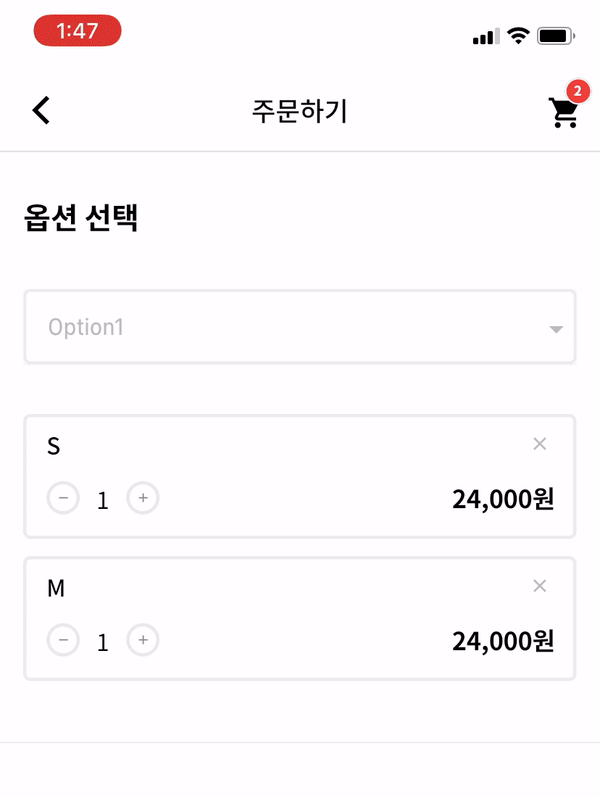Tap the red cart badge showing 2
Viewport: 600px width, 797px height.
(578, 91)
